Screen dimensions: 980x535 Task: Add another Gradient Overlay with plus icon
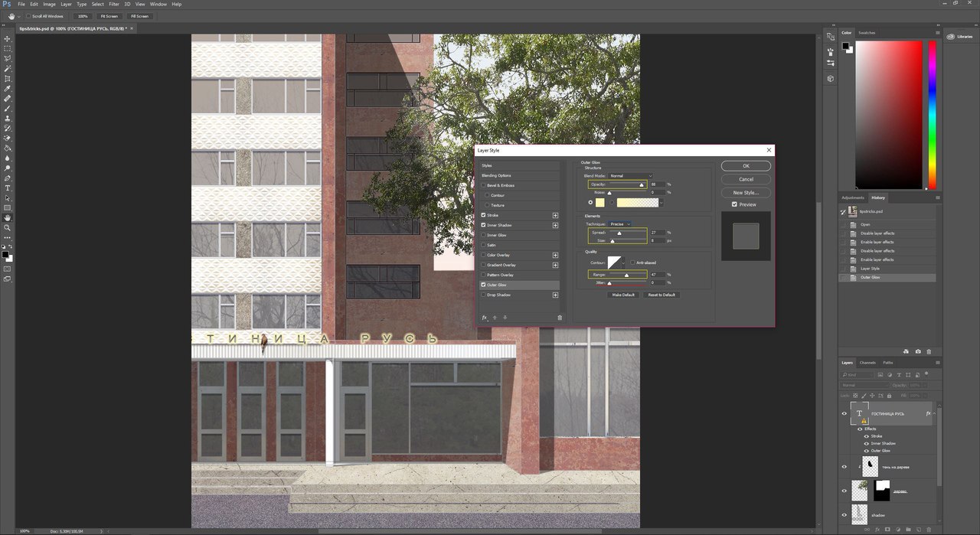click(555, 265)
